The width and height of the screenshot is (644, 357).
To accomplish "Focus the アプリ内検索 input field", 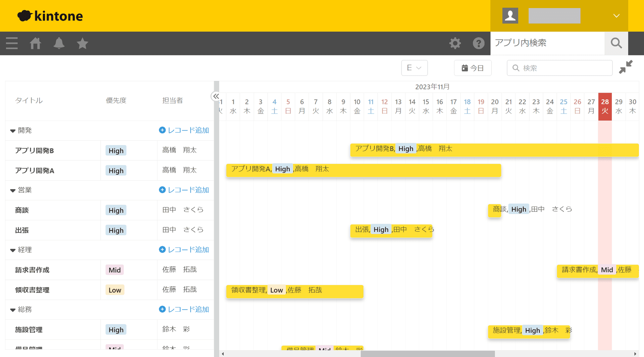I will [x=547, y=43].
